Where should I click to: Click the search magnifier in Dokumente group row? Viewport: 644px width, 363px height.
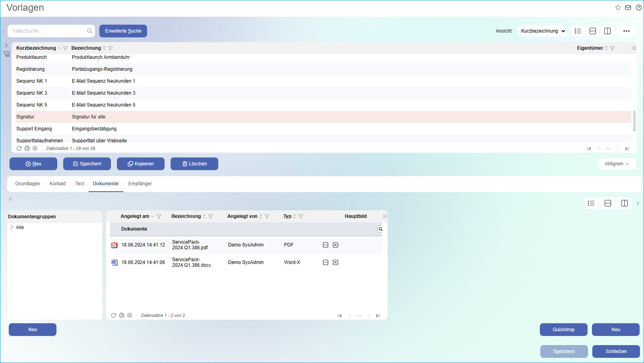[380, 229]
